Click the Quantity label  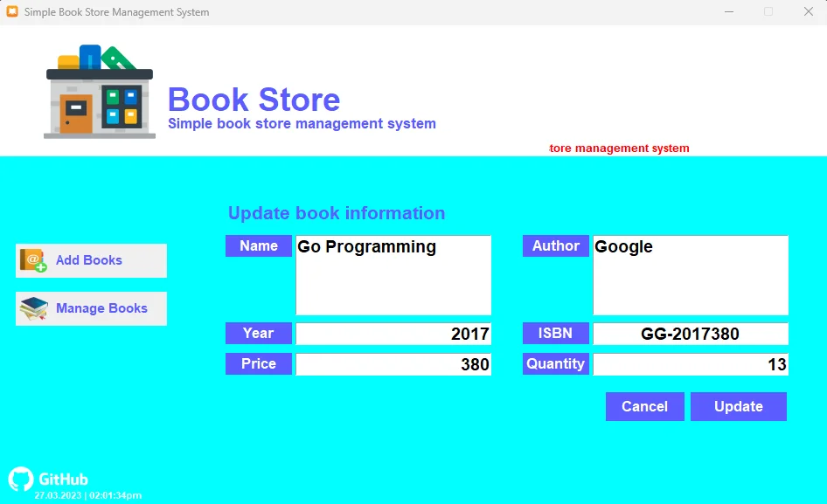(x=555, y=363)
